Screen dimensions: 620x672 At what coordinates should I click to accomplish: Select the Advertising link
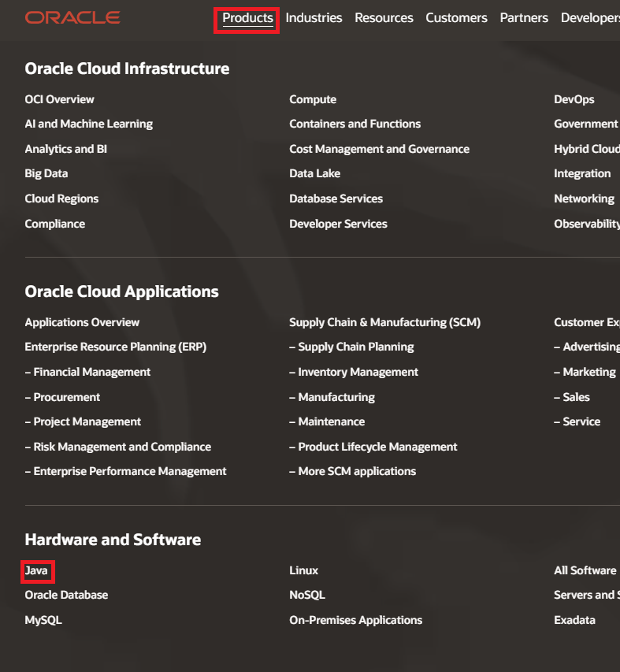pos(587,347)
